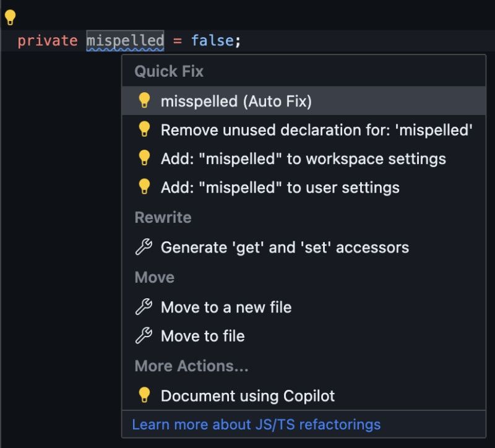This screenshot has height=448, width=495.
Task: Choose Remove unused declaration for 'mispelled'
Action: (304, 130)
